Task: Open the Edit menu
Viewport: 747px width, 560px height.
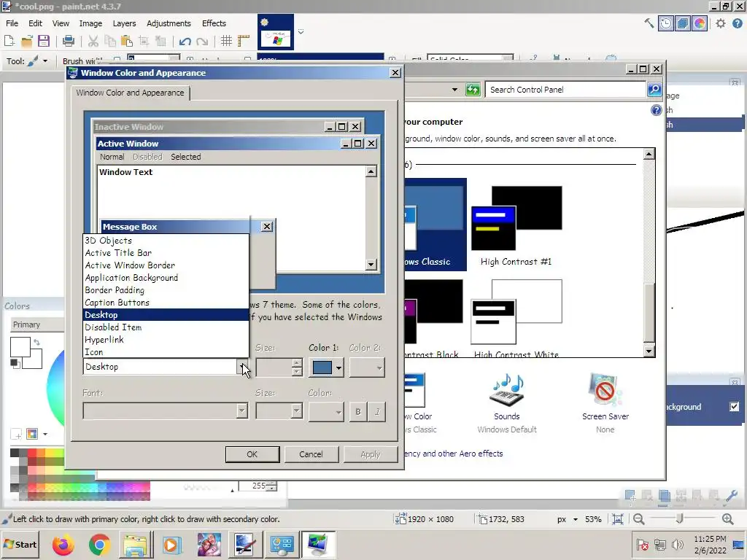Action: [35, 23]
